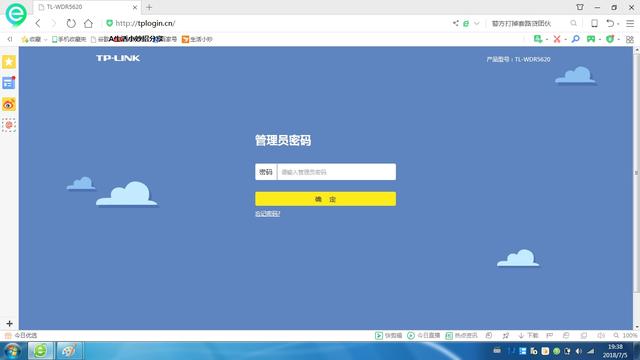Toggle the mute speaker icon in status bar
The width and height of the screenshot is (640, 360).
[601, 335]
